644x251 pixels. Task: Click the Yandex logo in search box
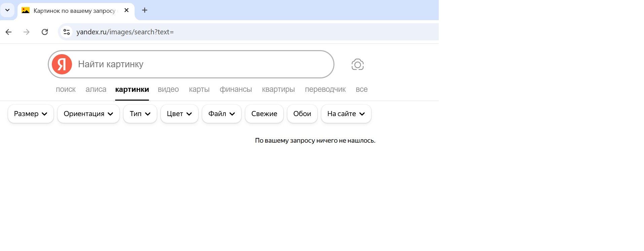tap(62, 64)
